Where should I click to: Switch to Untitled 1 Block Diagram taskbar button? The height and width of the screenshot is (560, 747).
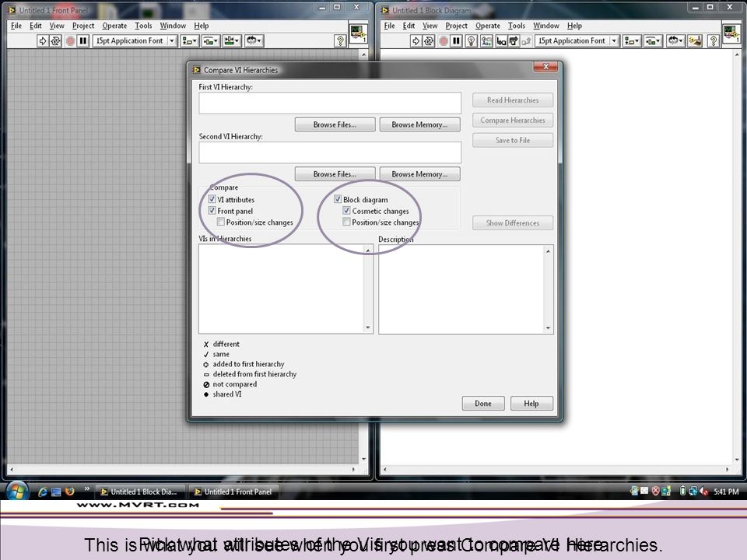[x=139, y=492]
